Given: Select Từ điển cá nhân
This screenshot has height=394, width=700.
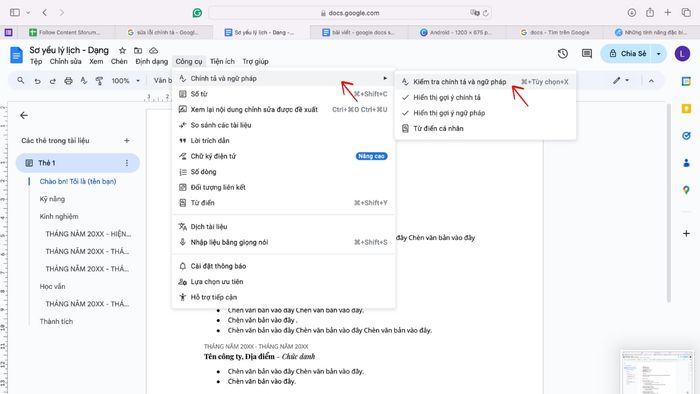Looking at the screenshot, I should 485,129.
